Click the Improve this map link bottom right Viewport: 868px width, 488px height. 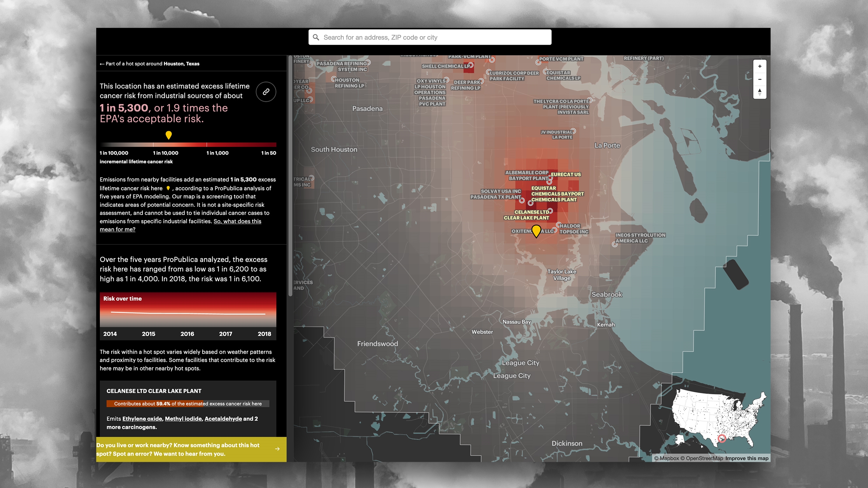point(747,458)
